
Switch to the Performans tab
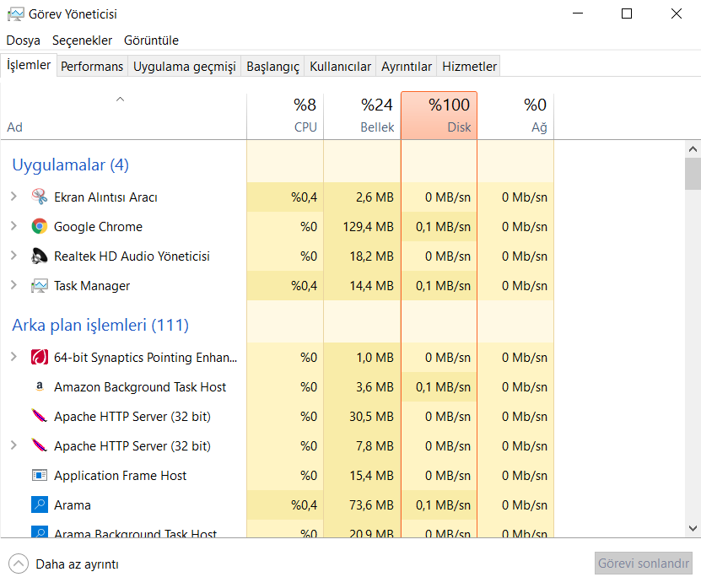coord(92,67)
